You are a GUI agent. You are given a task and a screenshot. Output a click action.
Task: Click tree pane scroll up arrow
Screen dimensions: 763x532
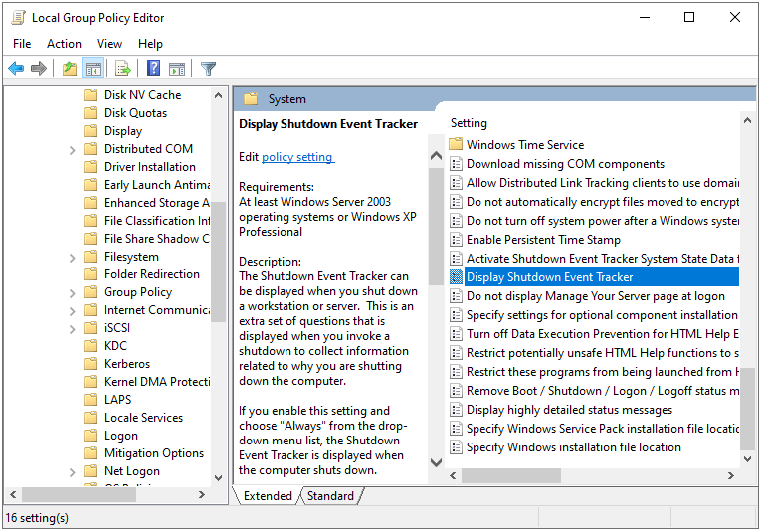(219, 95)
